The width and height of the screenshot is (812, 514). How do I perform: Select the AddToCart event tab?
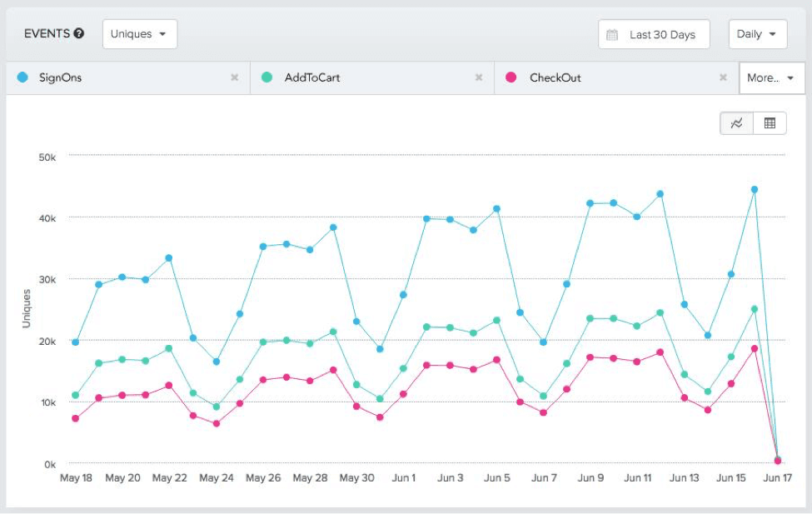pyautogui.click(x=366, y=77)
